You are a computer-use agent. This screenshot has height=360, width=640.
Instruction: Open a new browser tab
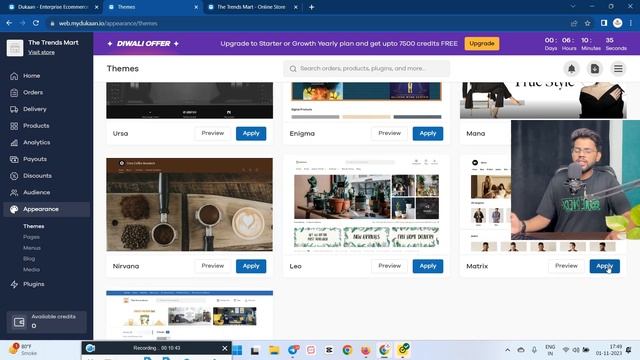click(311, 7)
